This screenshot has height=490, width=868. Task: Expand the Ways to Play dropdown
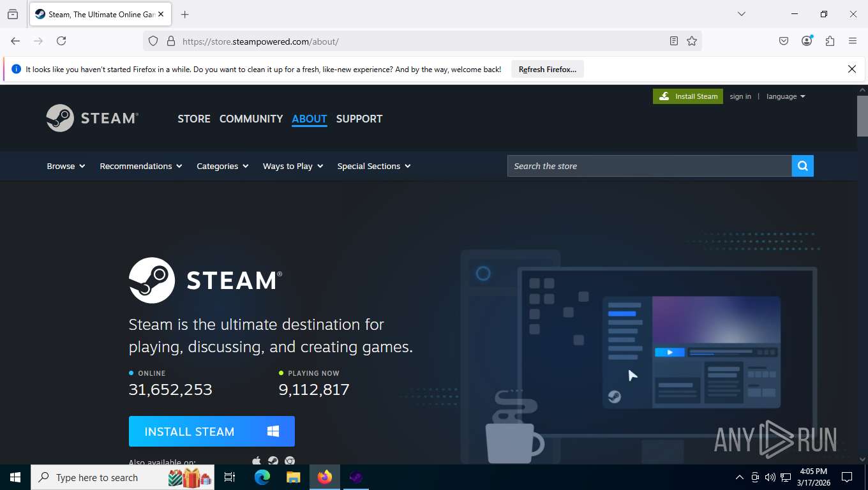tap(293, 166)
